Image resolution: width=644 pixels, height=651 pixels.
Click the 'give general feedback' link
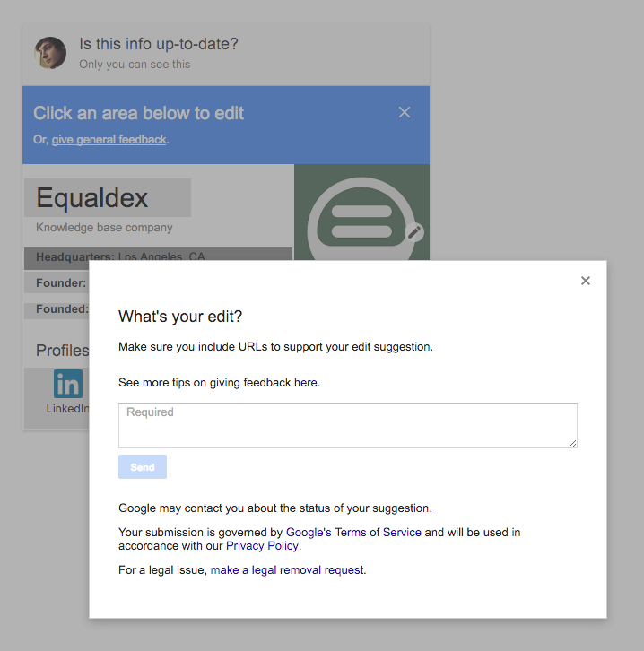[109, 140]
